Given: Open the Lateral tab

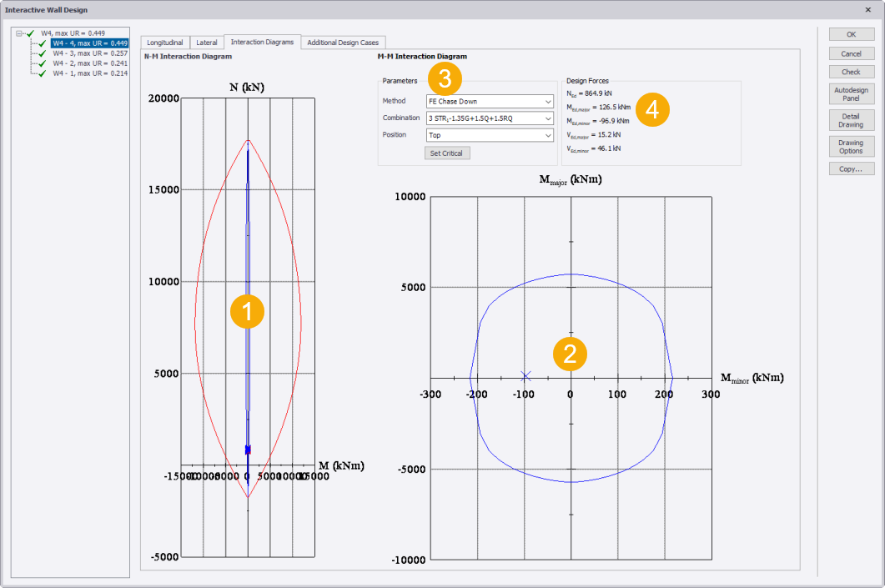Looking at the screenshot, I should 206,42.
